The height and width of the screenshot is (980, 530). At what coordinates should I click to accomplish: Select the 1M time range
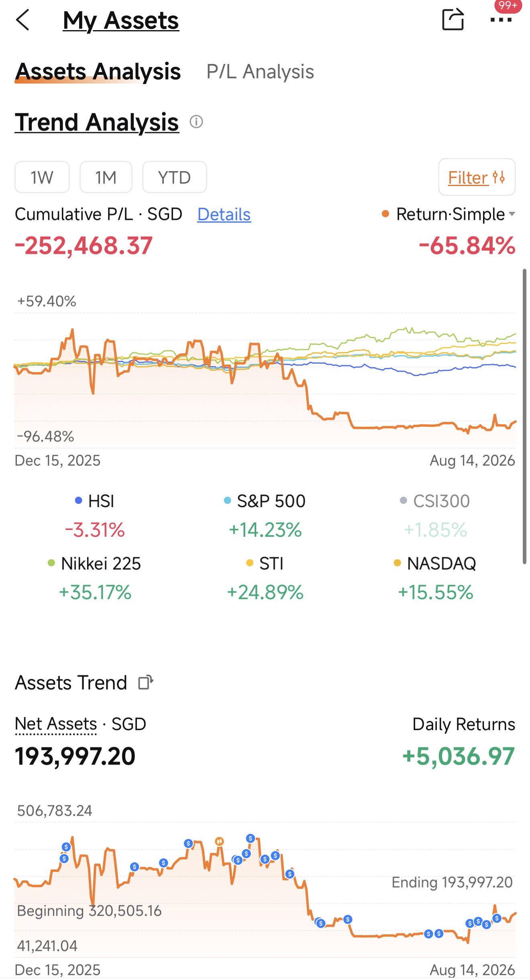pyautogui.click(x=106, y=177)
